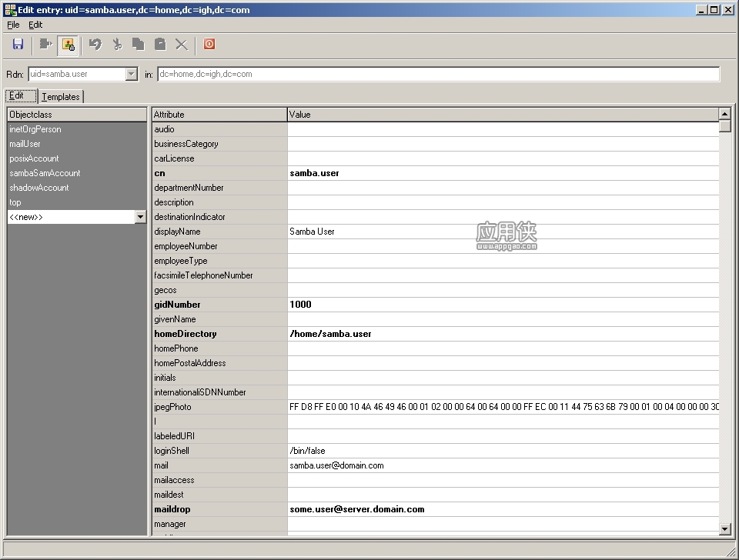Click the Undo toolbar icon
The width and height of the screenshot is (739, 560).
point(95,45)
